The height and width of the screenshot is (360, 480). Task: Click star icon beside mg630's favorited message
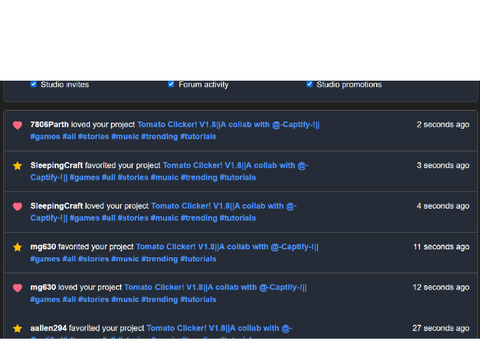click(x=17, y=247)
